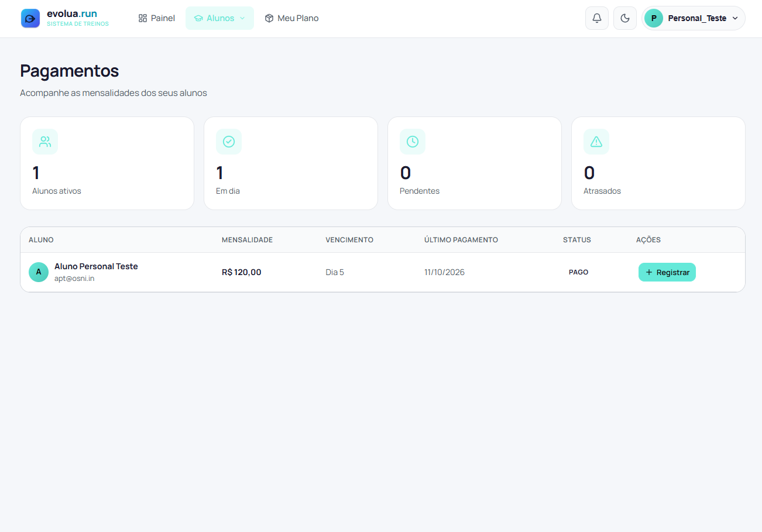Click the Pagamentos page heading

[70, 71]
